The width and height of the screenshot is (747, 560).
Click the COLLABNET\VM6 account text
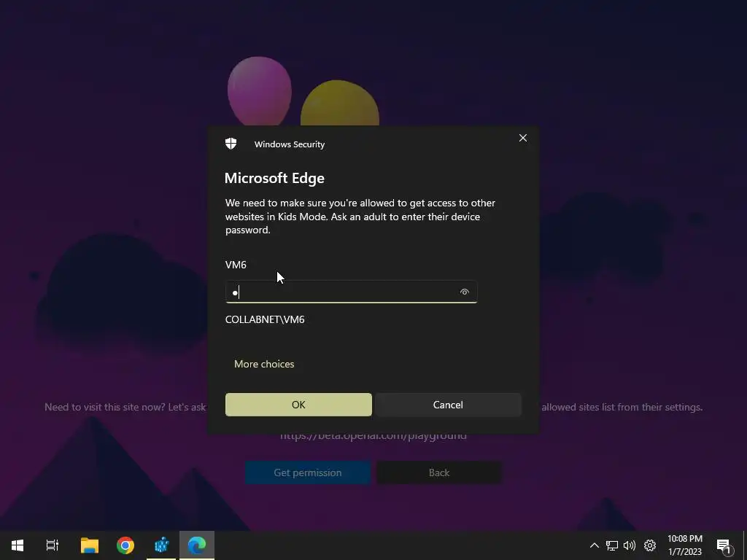click(265, 319)
